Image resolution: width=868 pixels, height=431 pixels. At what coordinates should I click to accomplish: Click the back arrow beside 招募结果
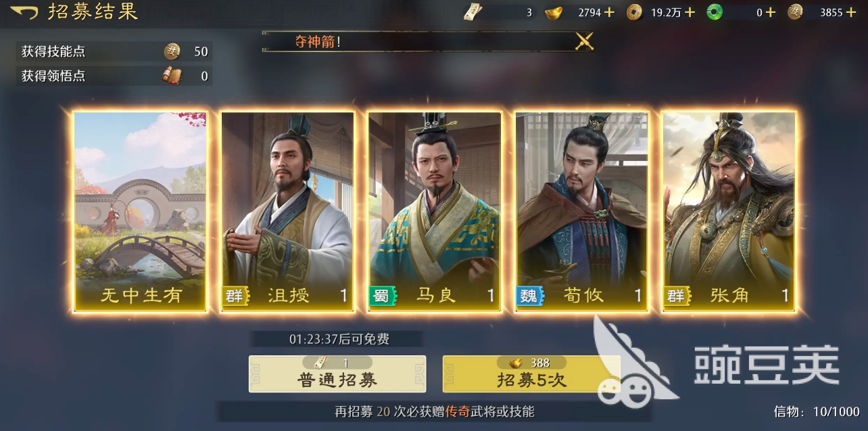[x=24, y=12]
